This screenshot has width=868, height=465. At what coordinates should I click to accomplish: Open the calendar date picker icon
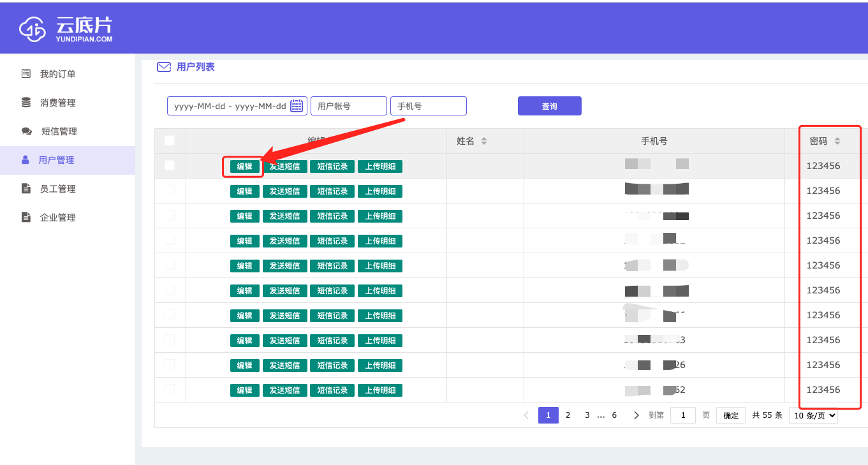[x=297, y=106]
